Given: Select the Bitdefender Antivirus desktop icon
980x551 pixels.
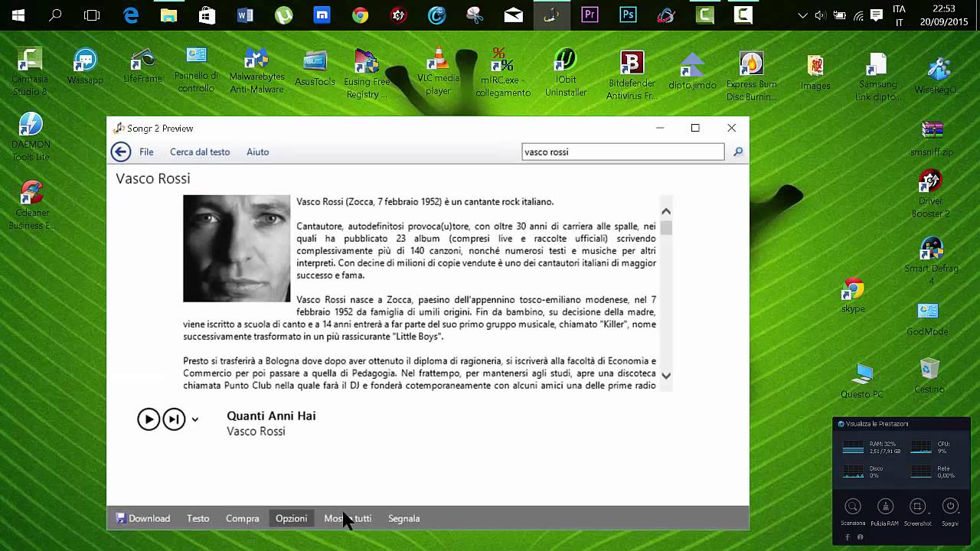Looking at the screenshot, I should [632, 75].
